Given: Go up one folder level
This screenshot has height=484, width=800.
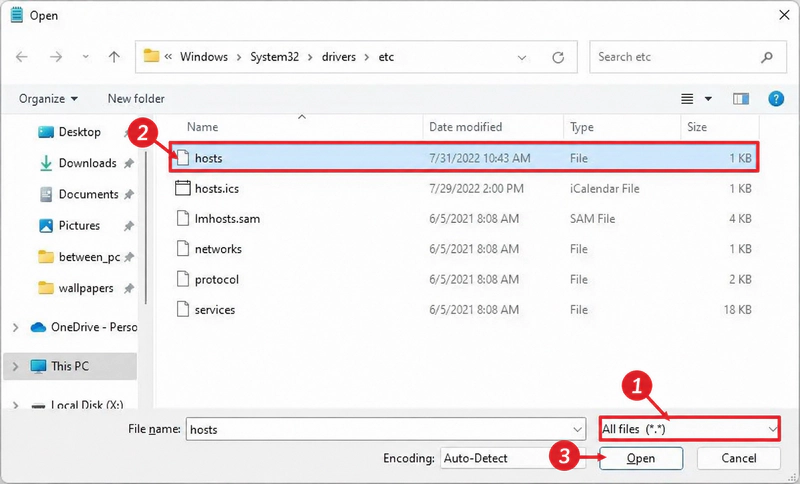Looking at the screenshot, I should [114, 57].
